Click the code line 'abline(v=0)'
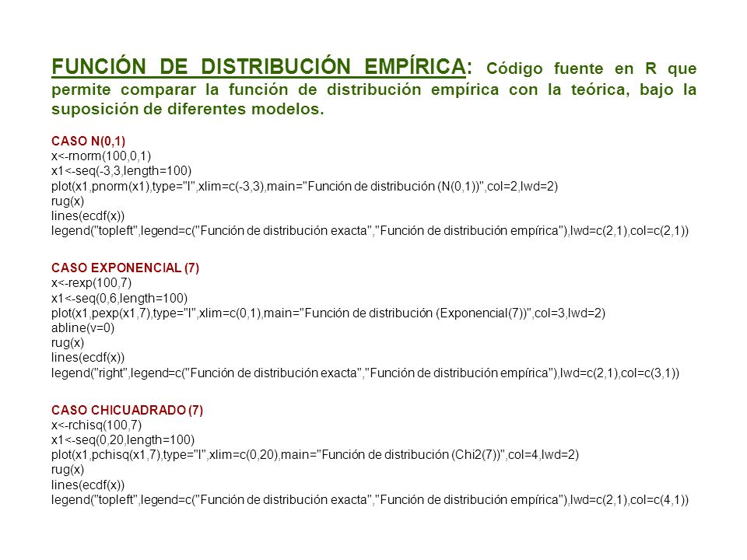 tap(83, 328)
